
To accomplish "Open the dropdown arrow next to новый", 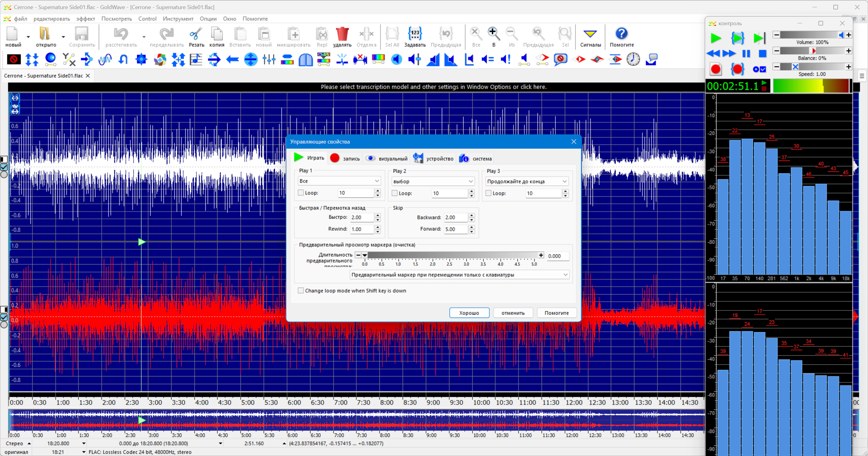I will [x=28, y=37].
